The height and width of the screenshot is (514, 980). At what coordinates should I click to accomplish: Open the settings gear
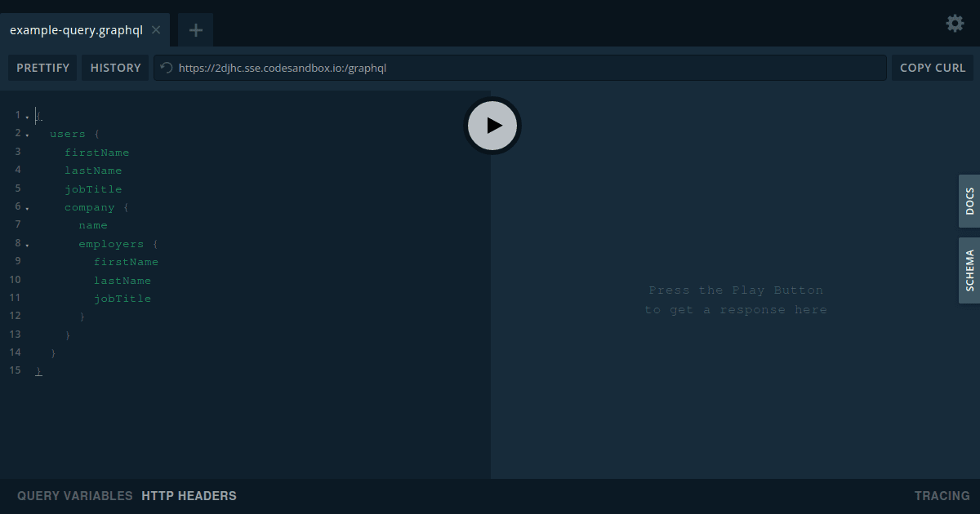tap(955, 24)
